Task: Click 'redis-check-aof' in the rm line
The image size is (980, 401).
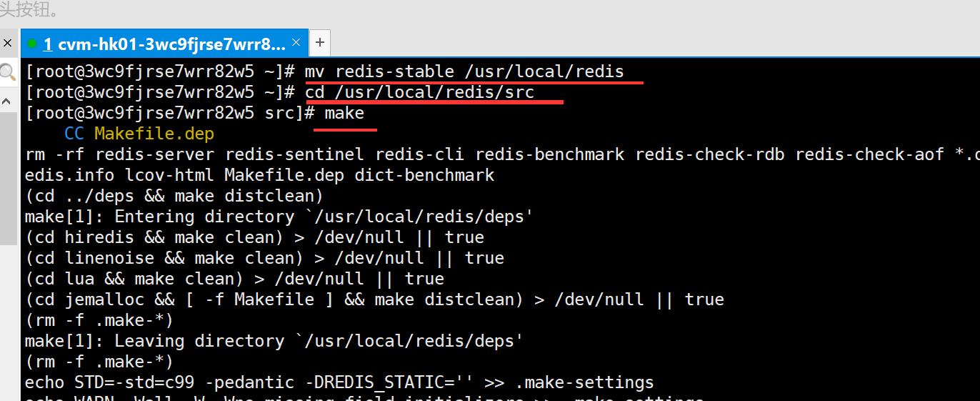Action: [870, 155]
